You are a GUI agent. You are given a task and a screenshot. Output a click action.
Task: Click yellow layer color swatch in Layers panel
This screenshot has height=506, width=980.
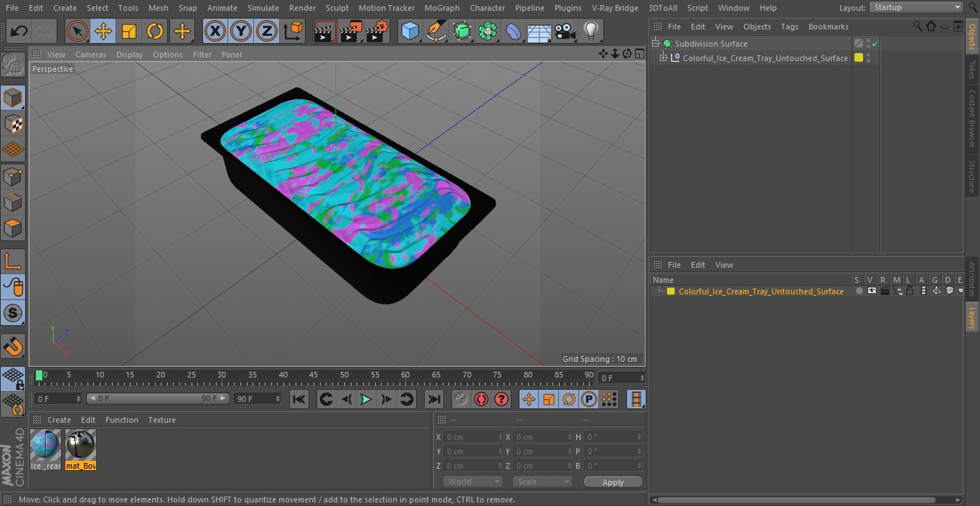point(671,291)
